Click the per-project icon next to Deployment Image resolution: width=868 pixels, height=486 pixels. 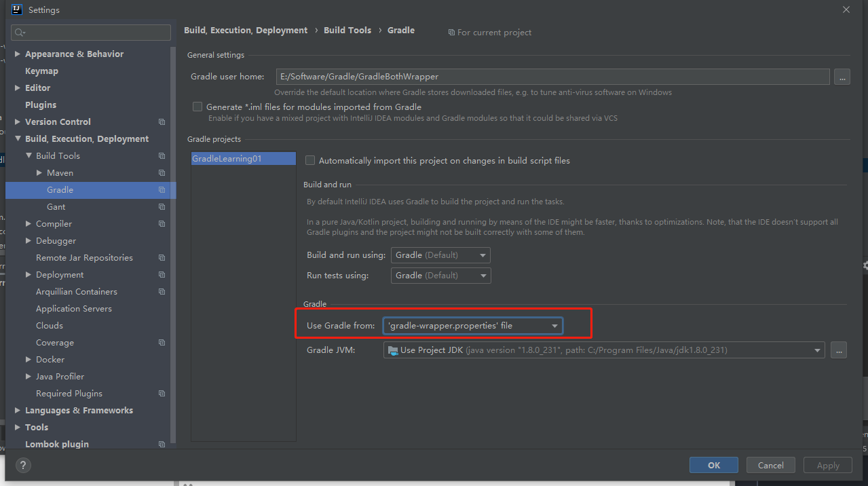click(162, 275)
